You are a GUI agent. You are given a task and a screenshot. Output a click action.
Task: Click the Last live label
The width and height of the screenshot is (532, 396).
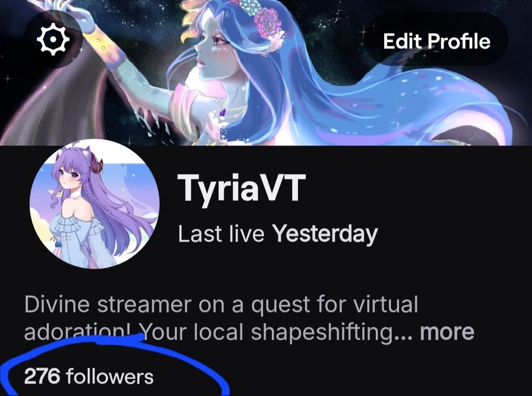click(x=221, y=234)
